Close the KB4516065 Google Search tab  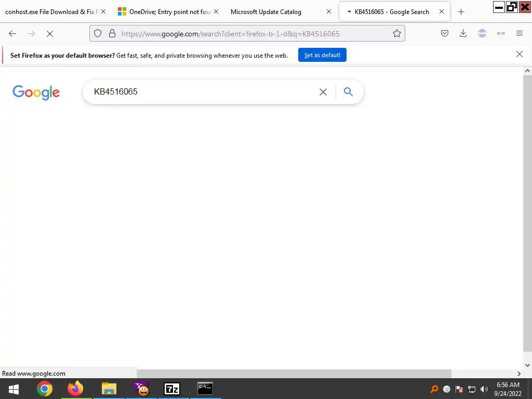pyautogui.click(x=442, y=11)
